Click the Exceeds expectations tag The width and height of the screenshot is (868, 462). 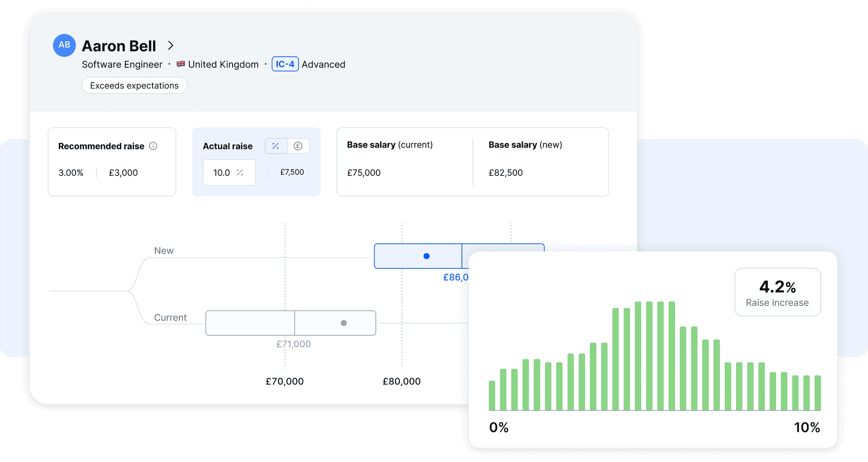pyautogui.click(x=134, y=85)
